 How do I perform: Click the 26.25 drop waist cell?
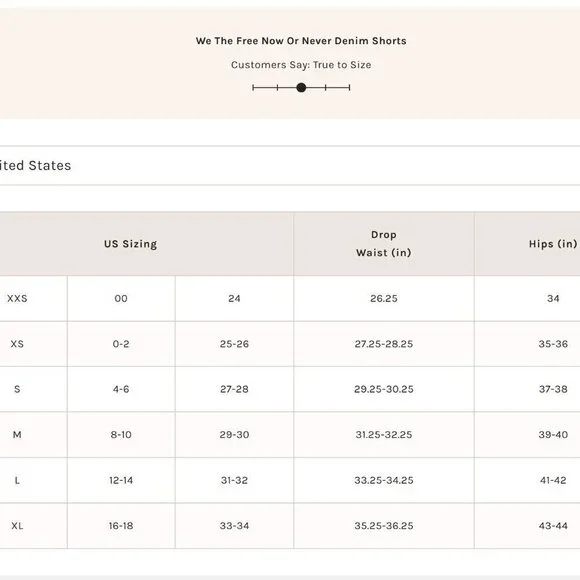(384, 299)
